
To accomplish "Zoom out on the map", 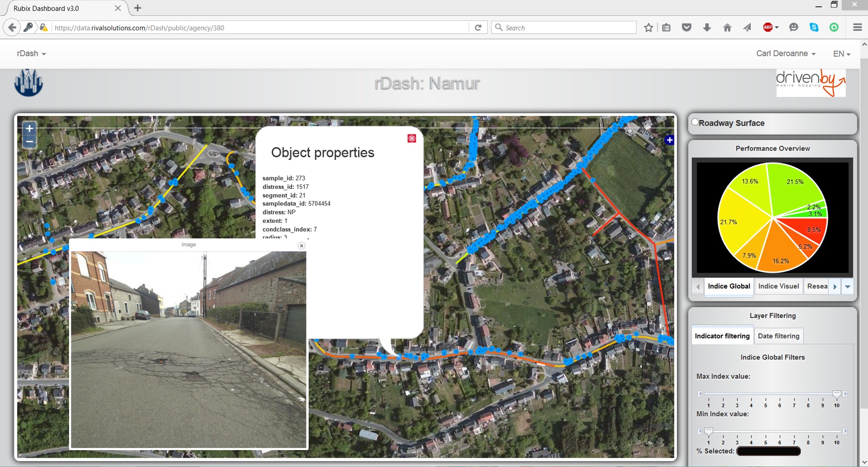I will (29, 142).
